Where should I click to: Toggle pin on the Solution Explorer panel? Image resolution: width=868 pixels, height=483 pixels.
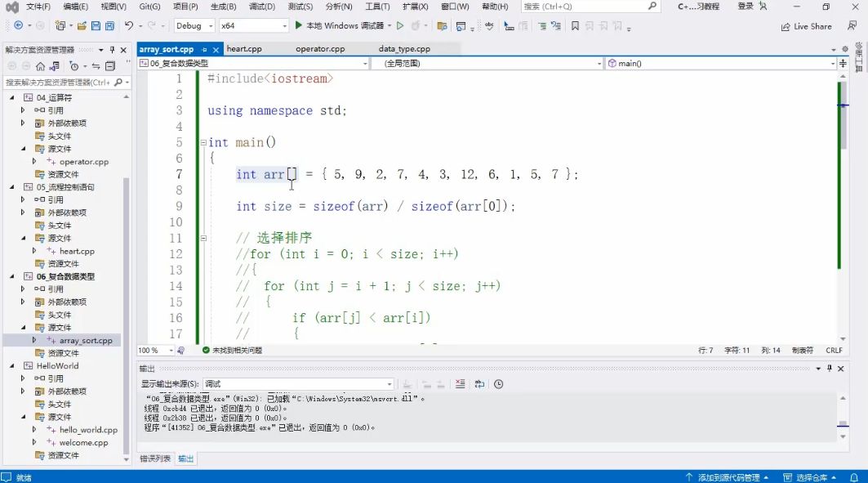click(113, 50)
